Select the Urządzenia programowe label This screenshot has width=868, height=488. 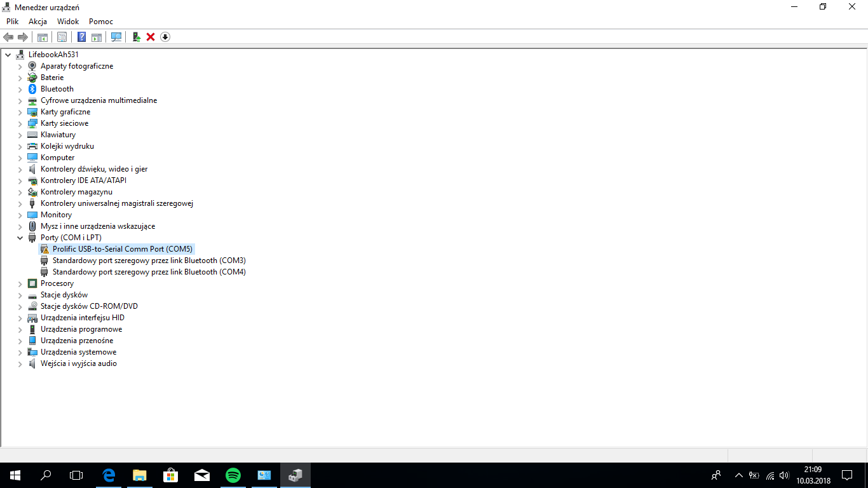pyautogui.click(x=81, y=329)
